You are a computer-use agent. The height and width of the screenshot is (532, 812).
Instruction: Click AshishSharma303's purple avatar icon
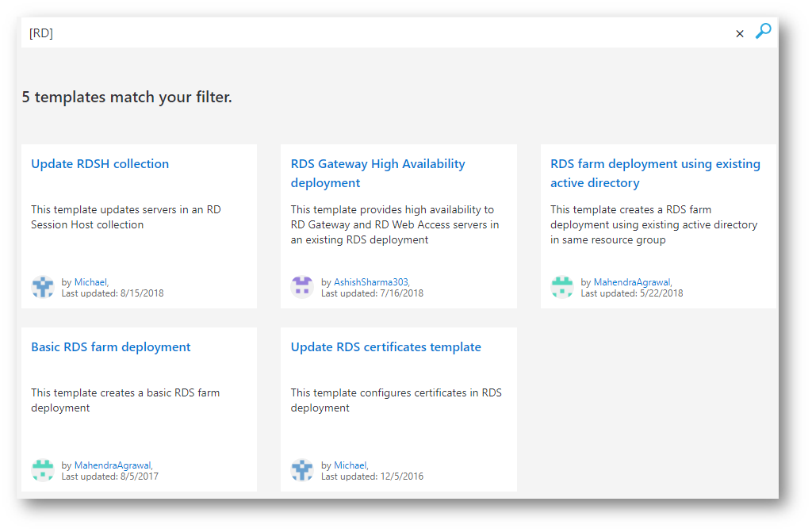[302, 287]
